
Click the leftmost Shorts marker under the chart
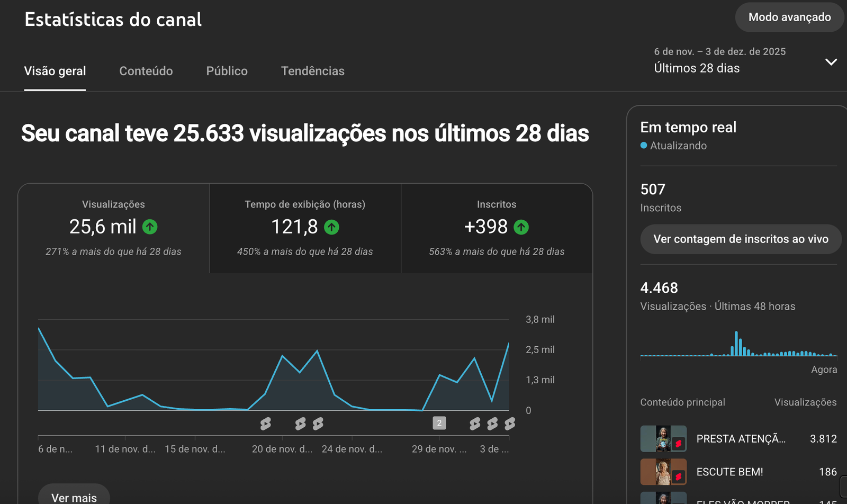click(x=266, y=424)
